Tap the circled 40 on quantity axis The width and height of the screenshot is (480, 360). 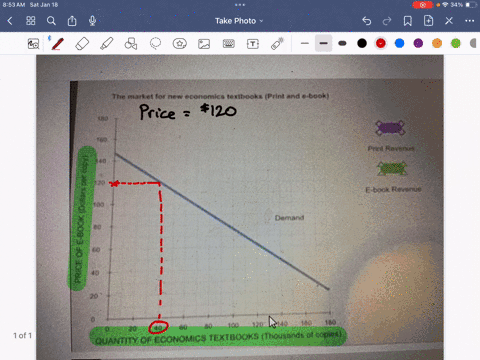coord(158,327)
